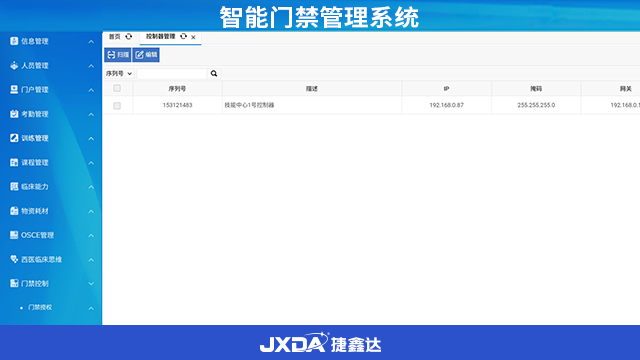Open the 信息管理 menu item
This screenshot has height=360, width=640.
35,41
